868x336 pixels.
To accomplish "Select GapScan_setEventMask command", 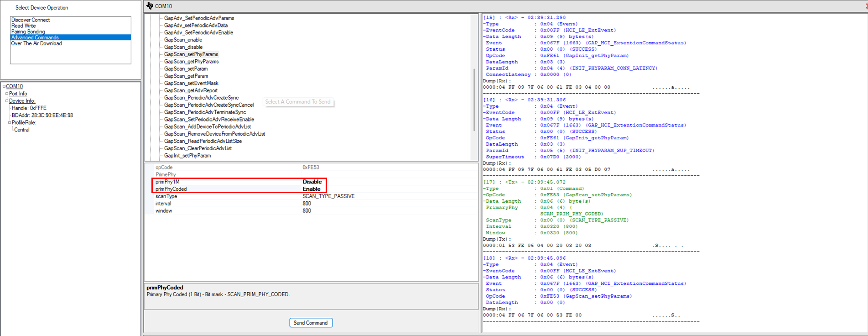I will pos(191,84).
